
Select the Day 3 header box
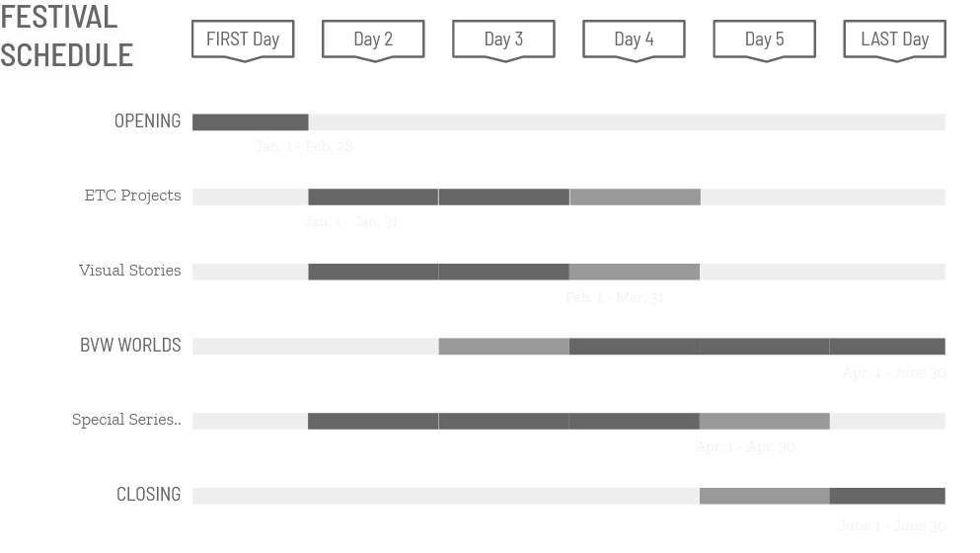pyautogui.click(x=503, y=40)
